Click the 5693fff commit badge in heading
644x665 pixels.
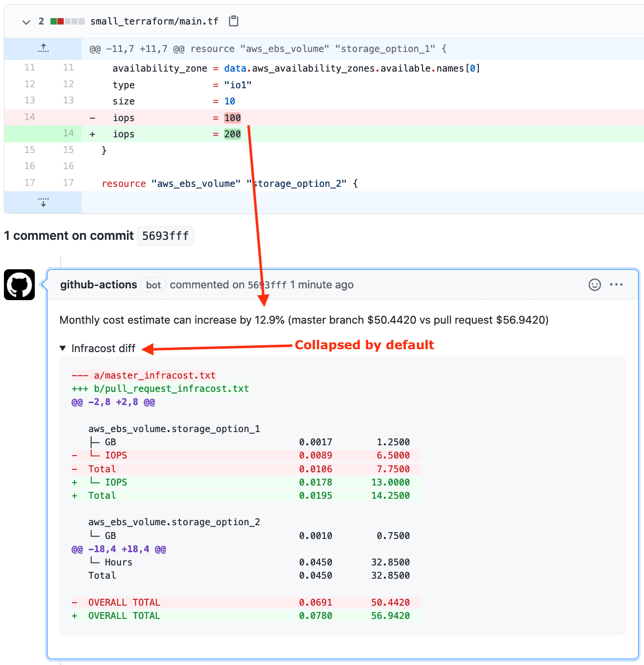pos(165,236)
